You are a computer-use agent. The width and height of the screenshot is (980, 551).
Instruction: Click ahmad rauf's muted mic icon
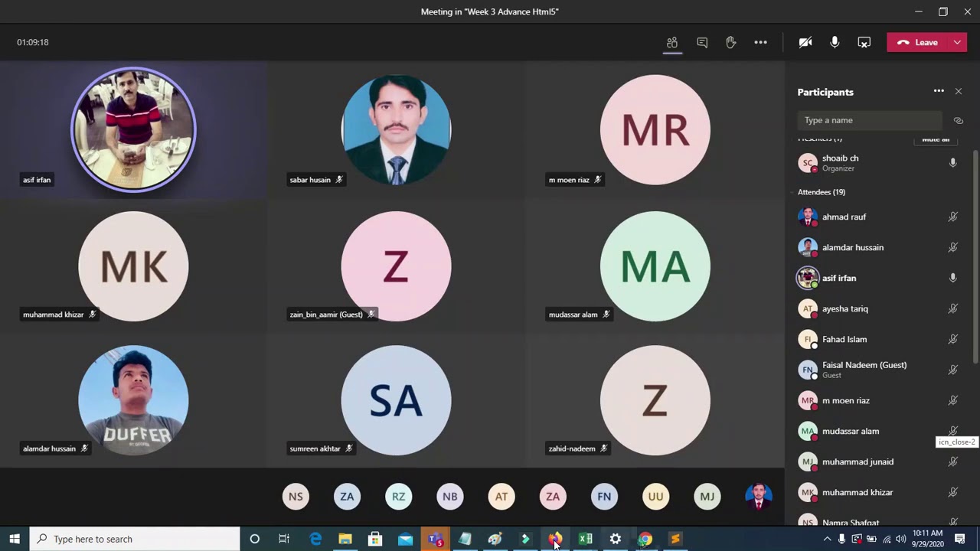[953, 217]
